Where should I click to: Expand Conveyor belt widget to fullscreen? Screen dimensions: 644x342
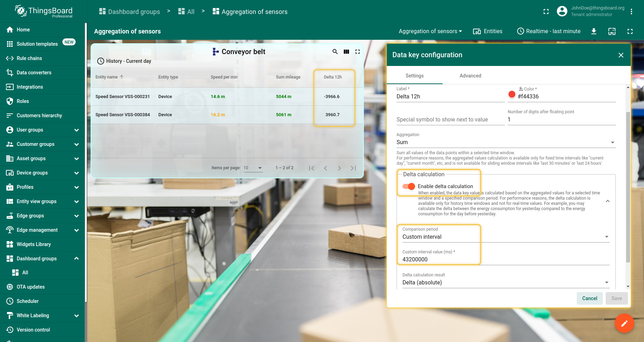pos(358,52)
